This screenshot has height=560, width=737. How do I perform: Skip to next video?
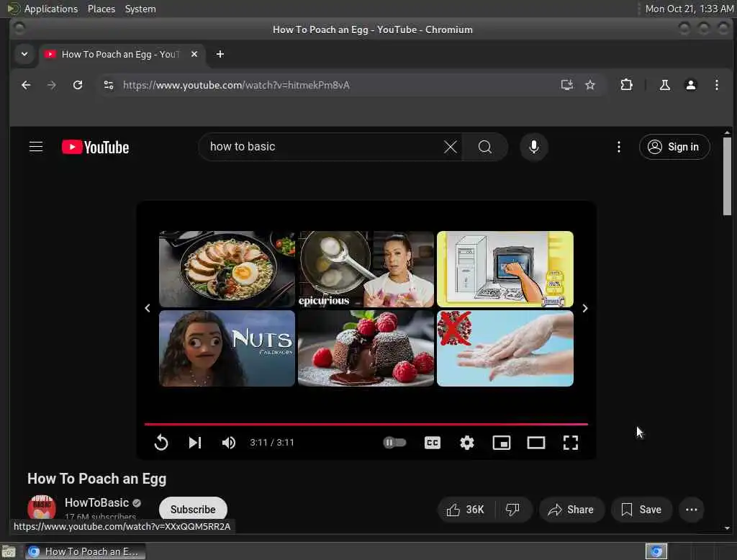(195, 443)
